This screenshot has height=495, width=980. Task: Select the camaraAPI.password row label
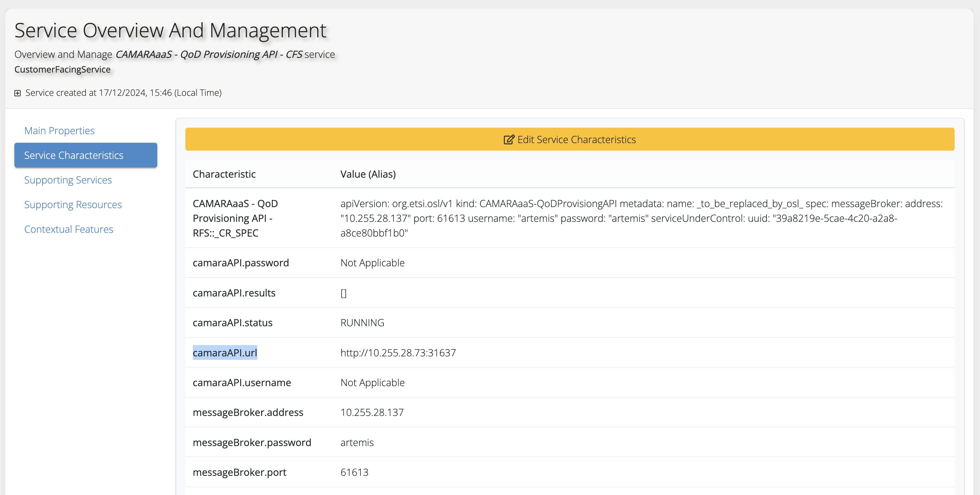click(241, 263)
